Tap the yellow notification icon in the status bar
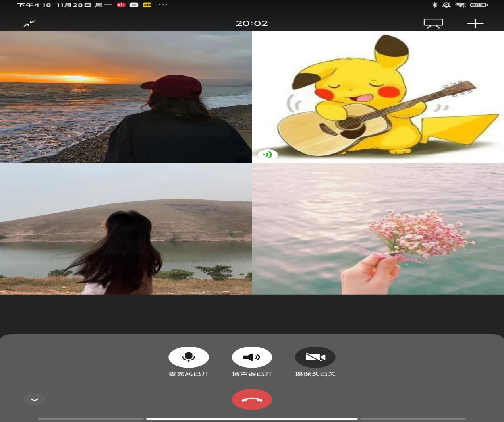This screenshot has height=422, width=504. [147, 5]
